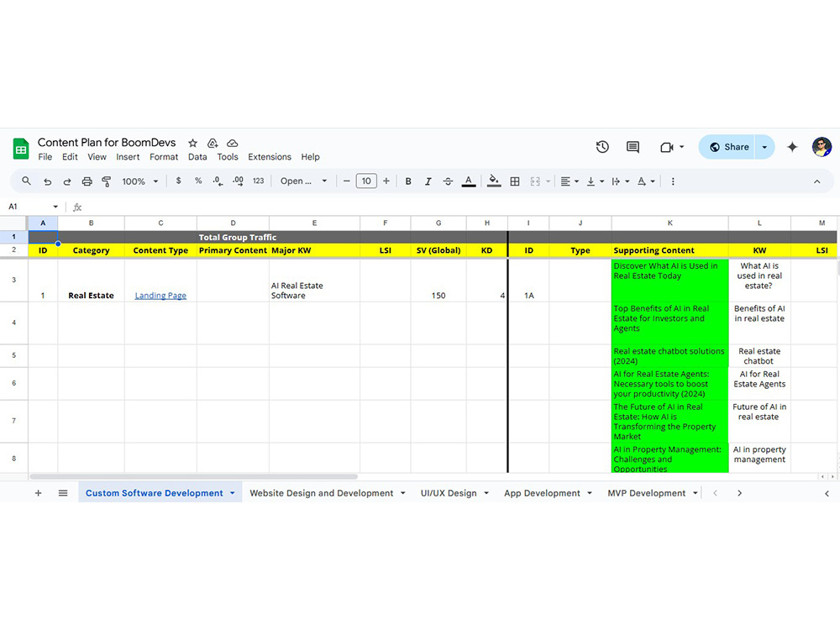Click the search menus magnifier icon
Viewport: 840px width, 630px height.
click(x=26, y=181)
